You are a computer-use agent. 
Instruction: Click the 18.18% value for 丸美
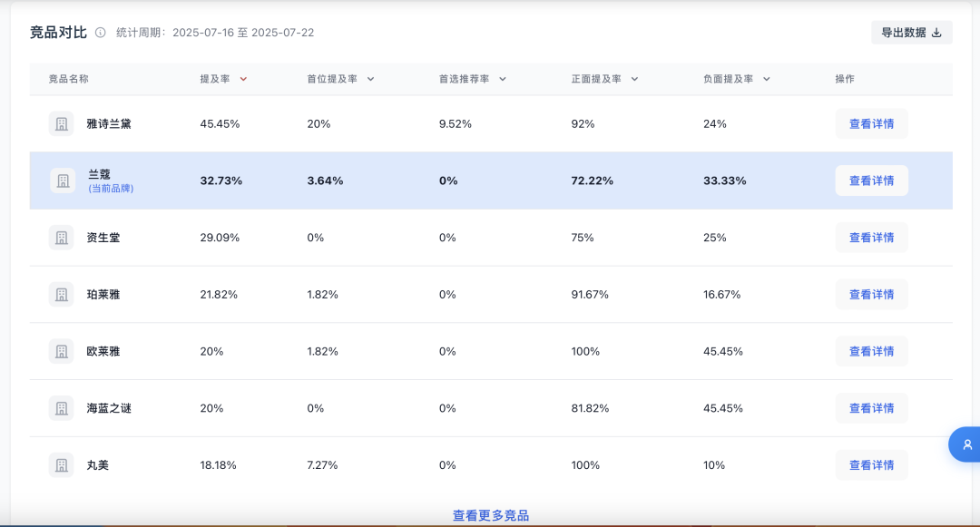[x=218, y=464]
